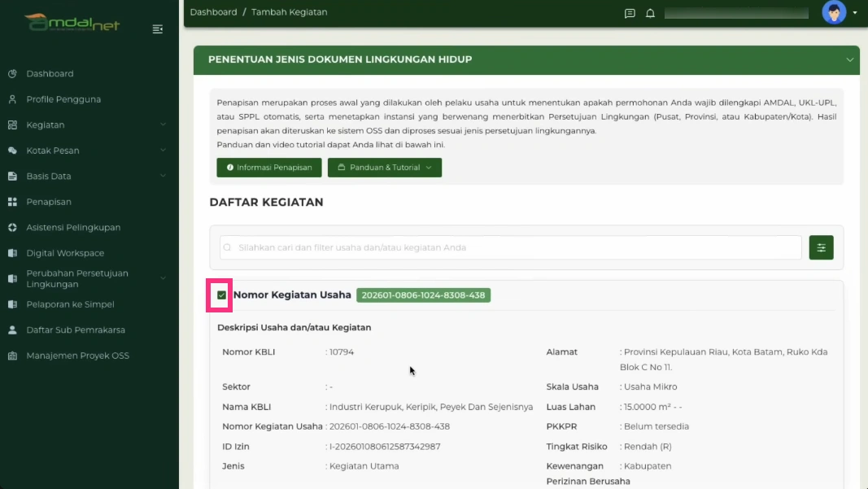The width and height of the screenshot is (868, 489).
Task: Collapse the Penentuan Jenis Dokumen panel
Action: (850, 60)
